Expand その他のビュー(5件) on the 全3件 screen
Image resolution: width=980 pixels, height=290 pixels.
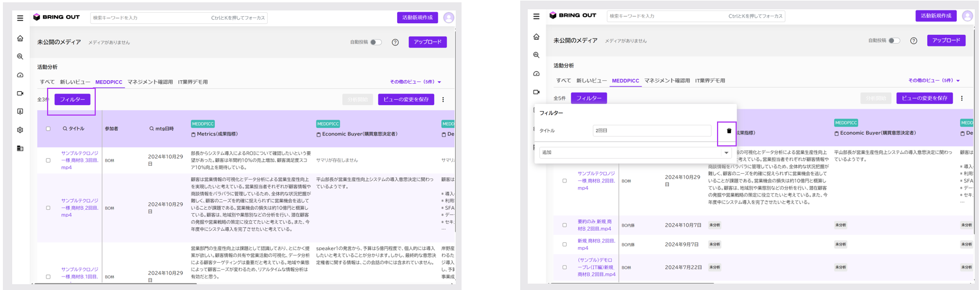point(415,82)
